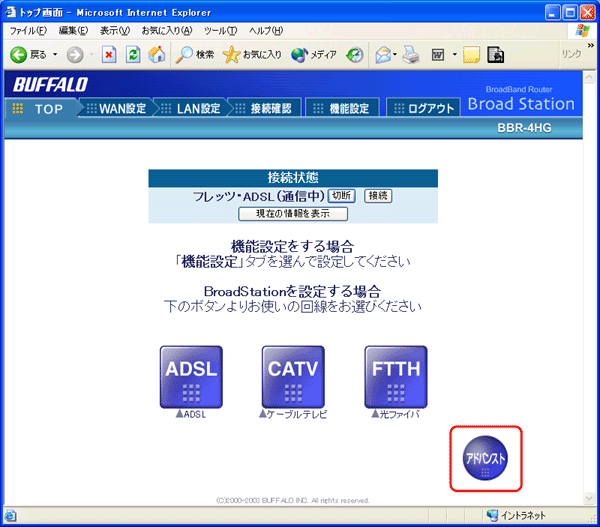The width and height of the screenshot is (600, 527).
Task: Open the ヘルプ(H) menu
Action: 266,31
